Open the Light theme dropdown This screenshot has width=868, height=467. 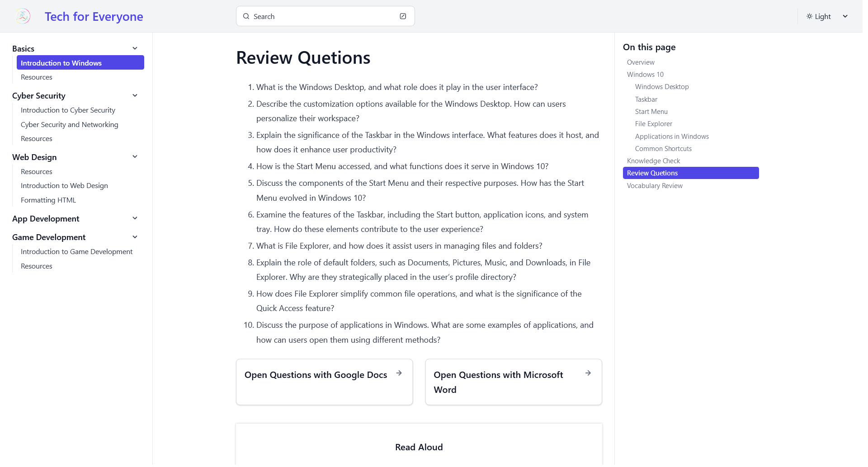(x=827, y=16)
